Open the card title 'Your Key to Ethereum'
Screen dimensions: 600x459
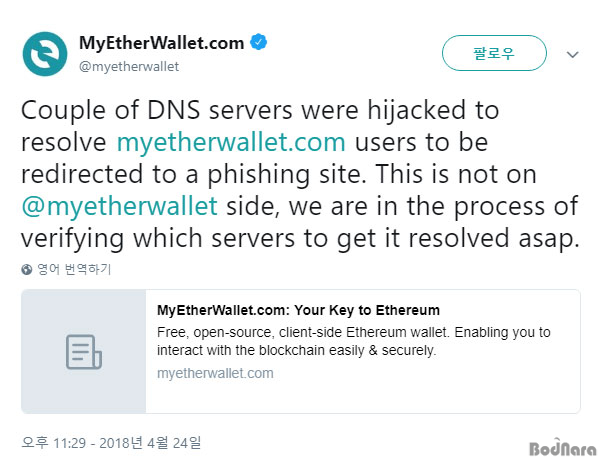298,310
